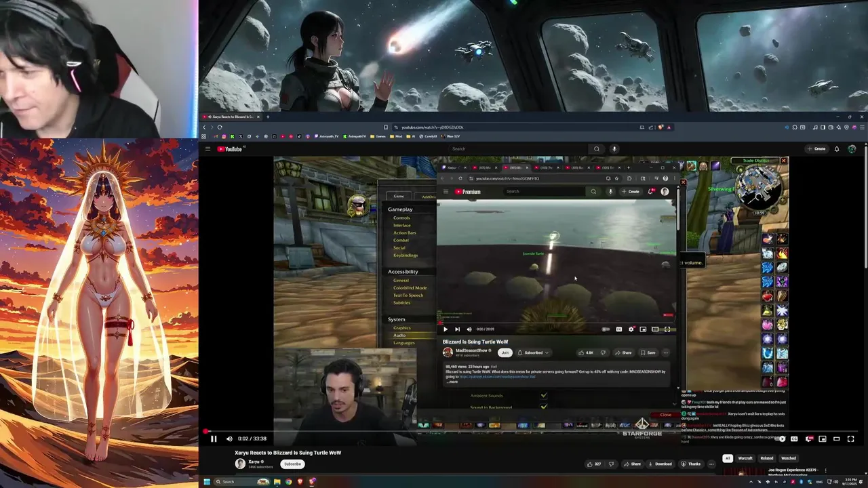Focus the outer YouTube search field
The image size is (868, 488).
point(519,149)
